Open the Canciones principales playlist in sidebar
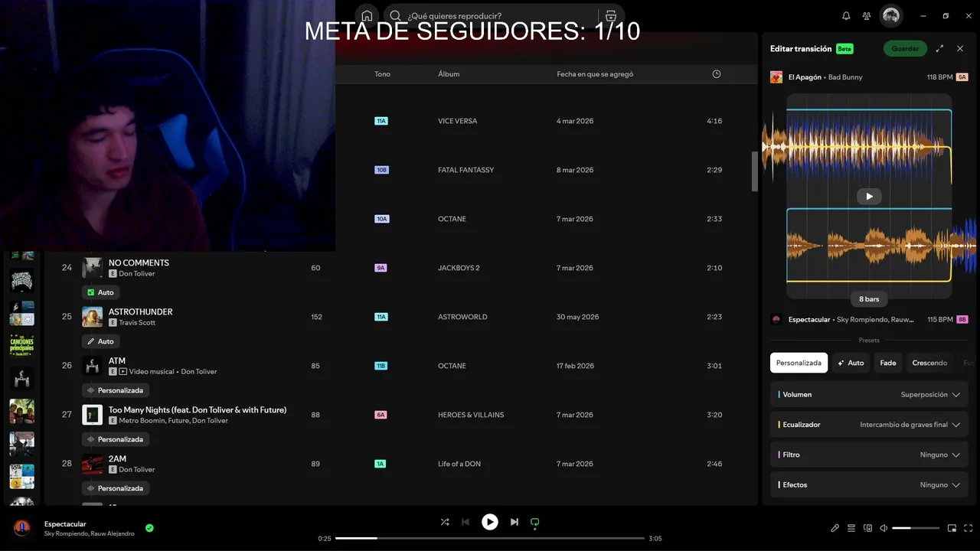 (x=21, y=345)
